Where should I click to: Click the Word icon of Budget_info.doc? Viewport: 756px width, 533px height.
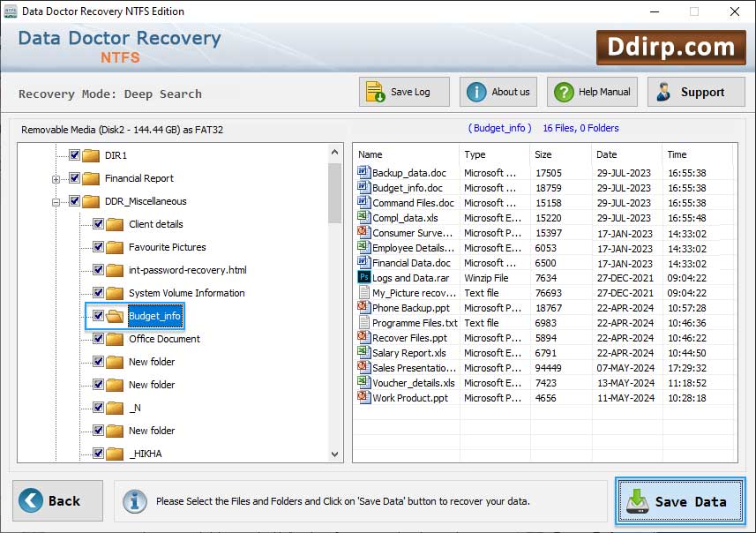click(x=363, y=187)
